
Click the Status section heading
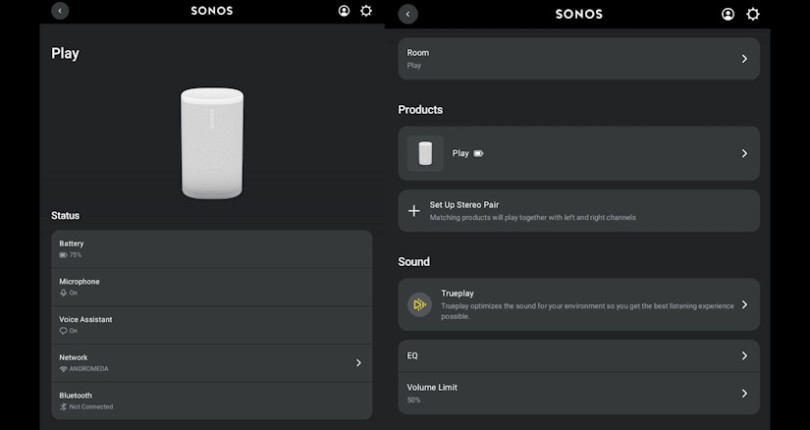pyautogui.click(x=65, y=216)
